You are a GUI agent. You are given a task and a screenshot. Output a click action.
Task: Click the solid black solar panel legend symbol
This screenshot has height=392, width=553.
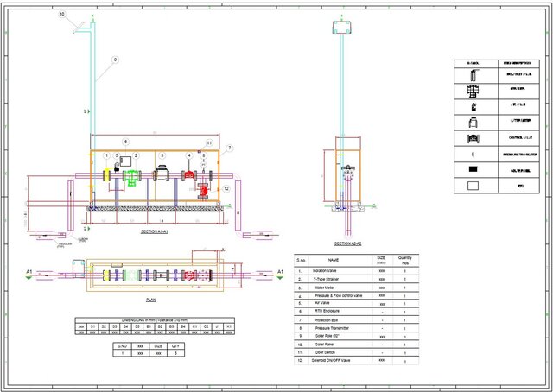tap(472, 169)
